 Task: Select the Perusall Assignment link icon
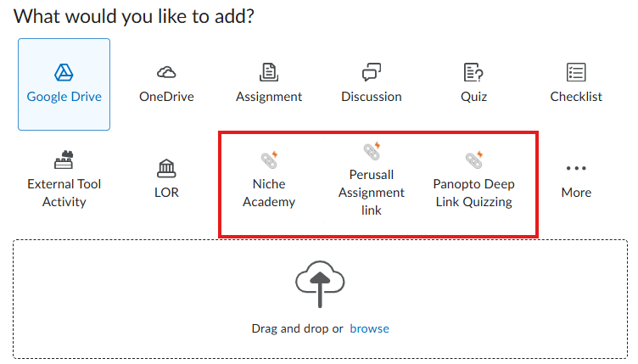[372, 151]
